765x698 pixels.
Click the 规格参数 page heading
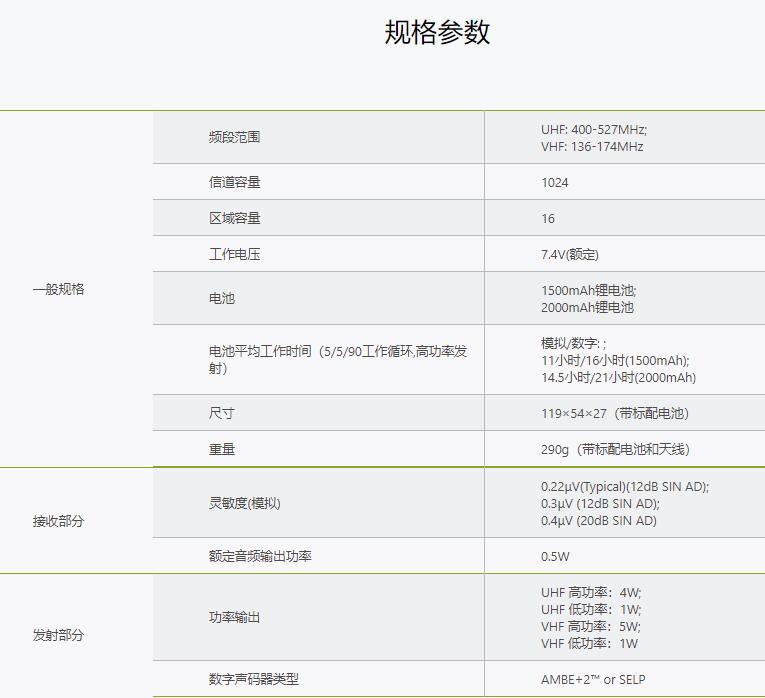pyautogui.click(x=437, y=32)
